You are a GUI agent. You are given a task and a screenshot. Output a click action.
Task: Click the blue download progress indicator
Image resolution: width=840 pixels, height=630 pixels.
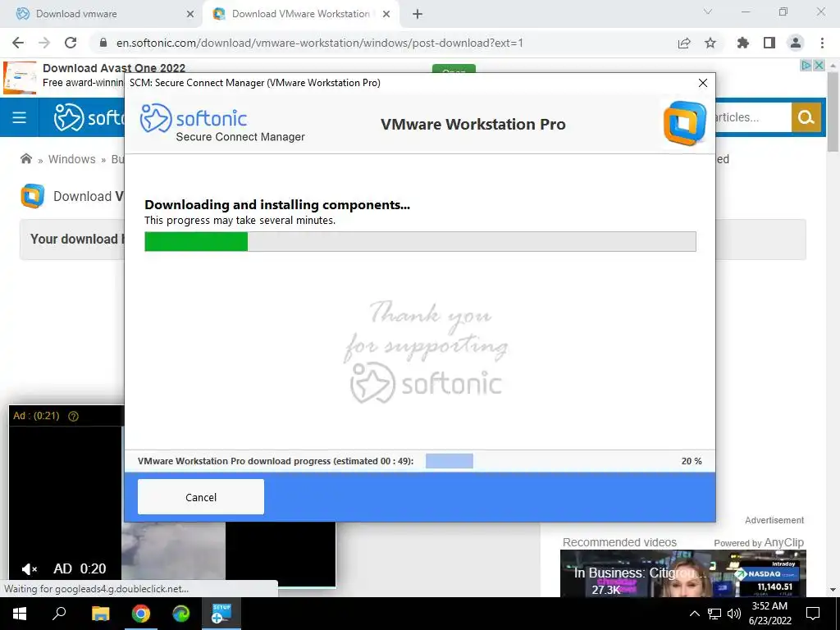(x=449, y=461)
